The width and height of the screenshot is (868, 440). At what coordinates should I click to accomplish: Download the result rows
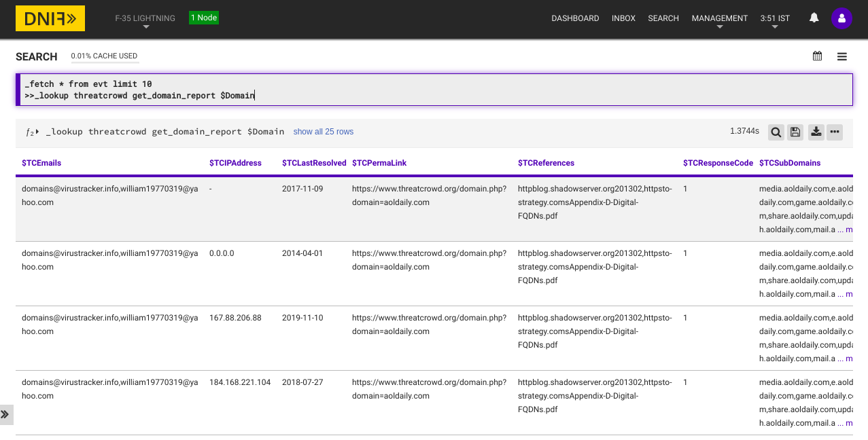pyautogui.click(x=816, y=132)
